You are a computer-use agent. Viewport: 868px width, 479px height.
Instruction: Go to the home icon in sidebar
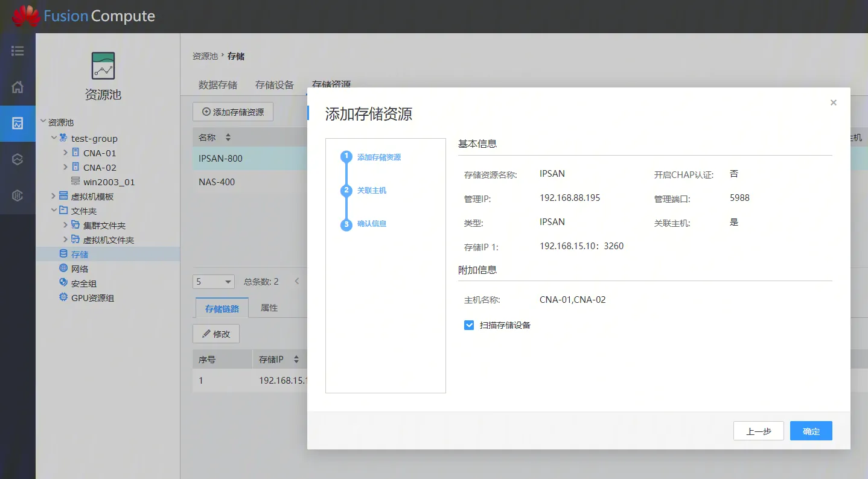point(18,87)
